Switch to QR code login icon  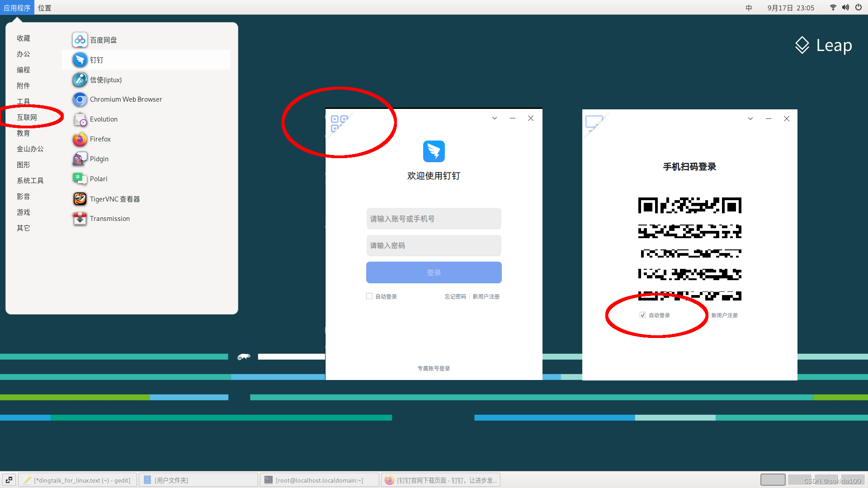[339, 123]
